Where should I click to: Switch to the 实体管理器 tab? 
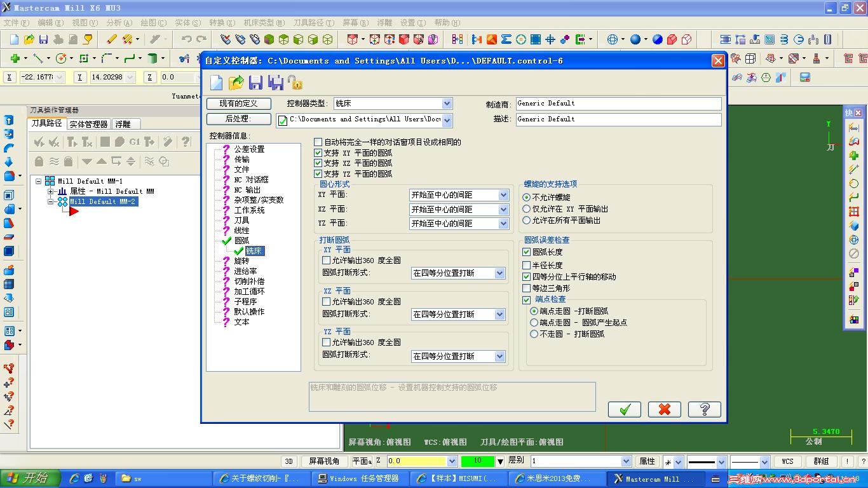pyautogui.click(x=89, y=125)
